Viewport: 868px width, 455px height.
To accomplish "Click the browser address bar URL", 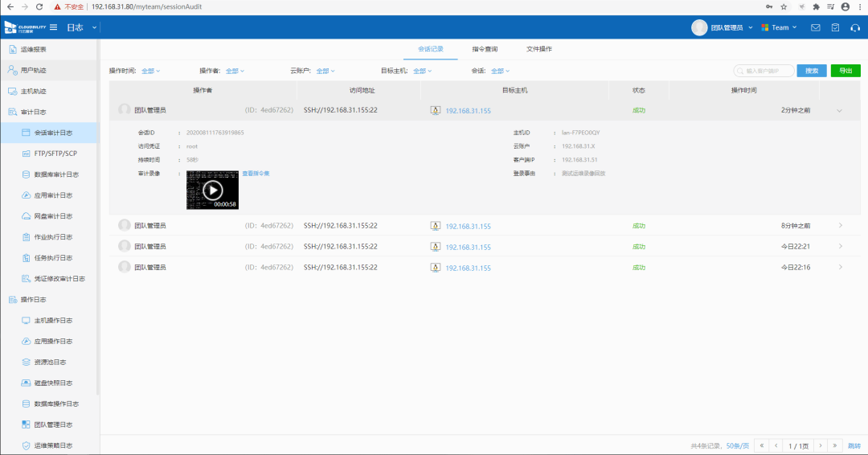I will pyautogui.click(x=146, y=6).
